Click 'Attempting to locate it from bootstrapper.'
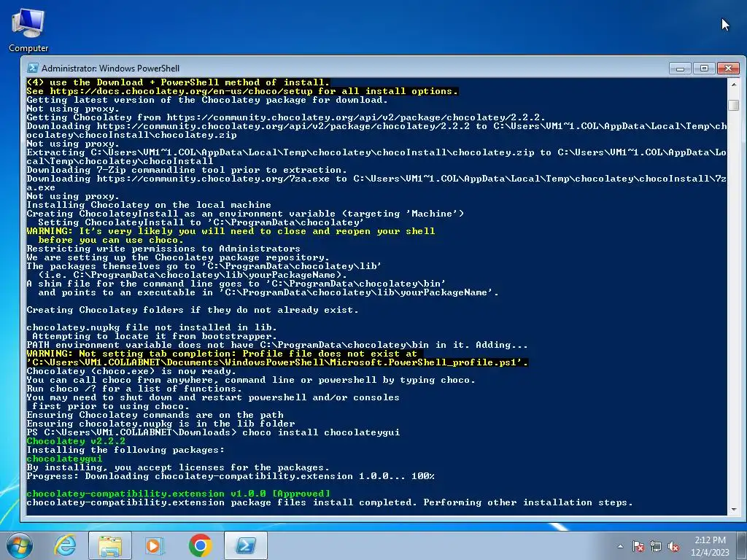 tap(155, 336)
